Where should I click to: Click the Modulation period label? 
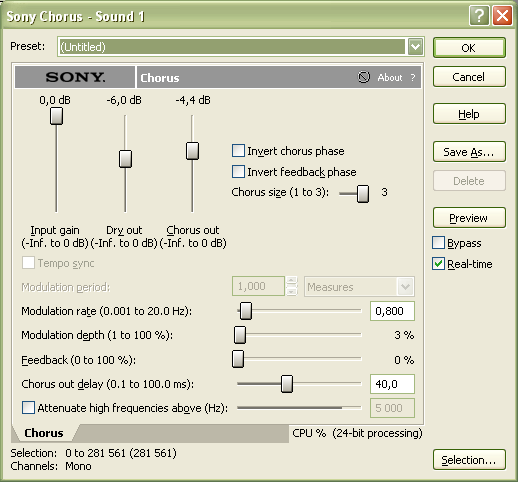point(66,287)
